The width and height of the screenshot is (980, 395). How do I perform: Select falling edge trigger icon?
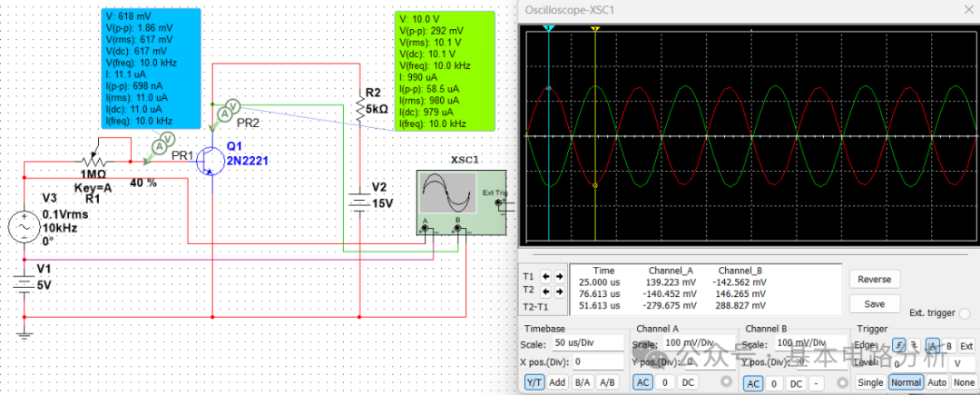(x=914, y=345)
